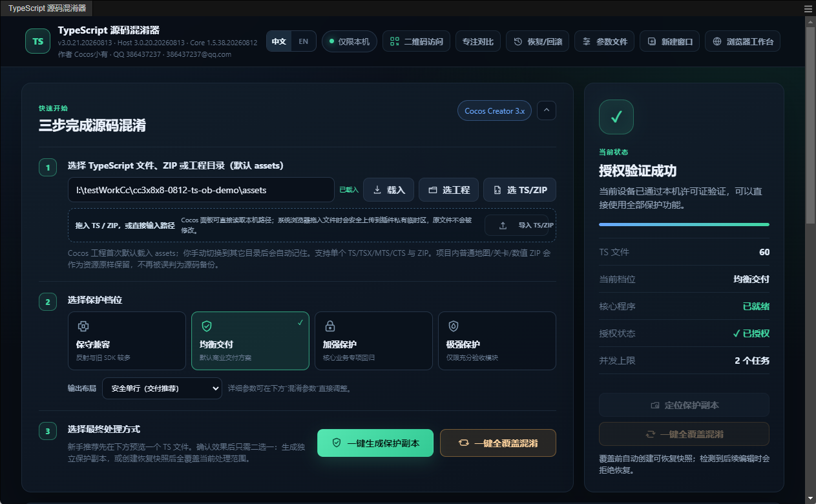Select the 保守兼容 protection level

127,341
